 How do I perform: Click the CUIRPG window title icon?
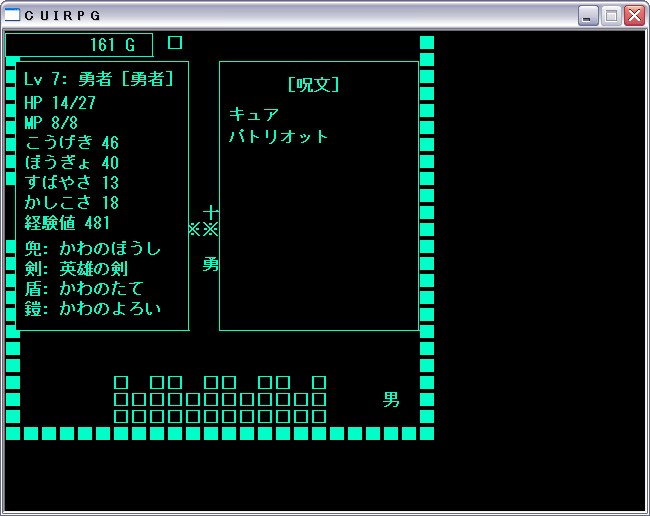point(12,15)
